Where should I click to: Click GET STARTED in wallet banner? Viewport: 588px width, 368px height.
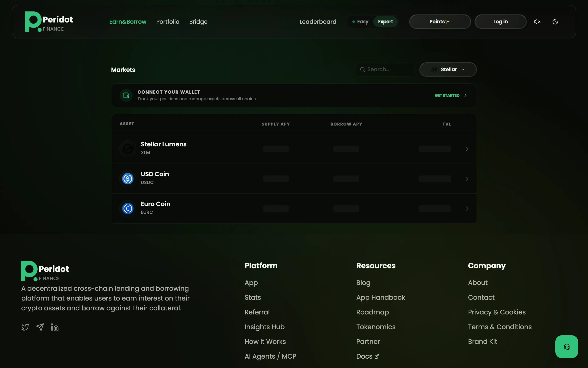click(447, 95)
